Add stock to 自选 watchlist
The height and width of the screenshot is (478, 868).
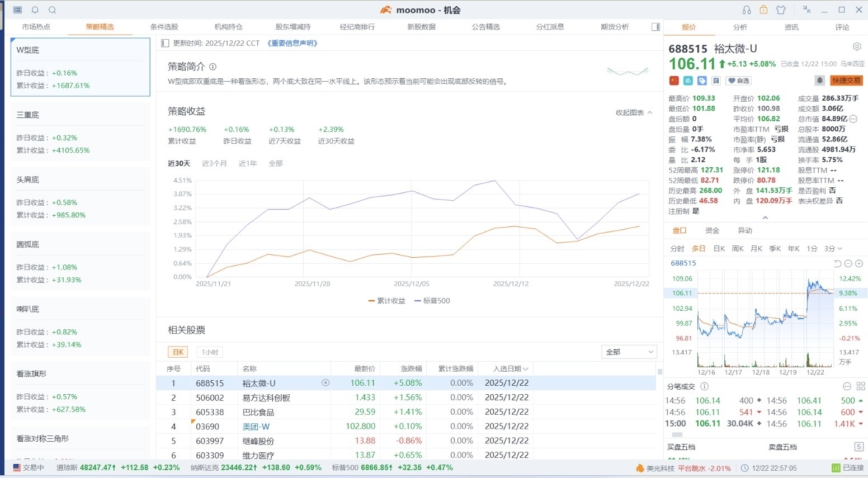[739, 81]
